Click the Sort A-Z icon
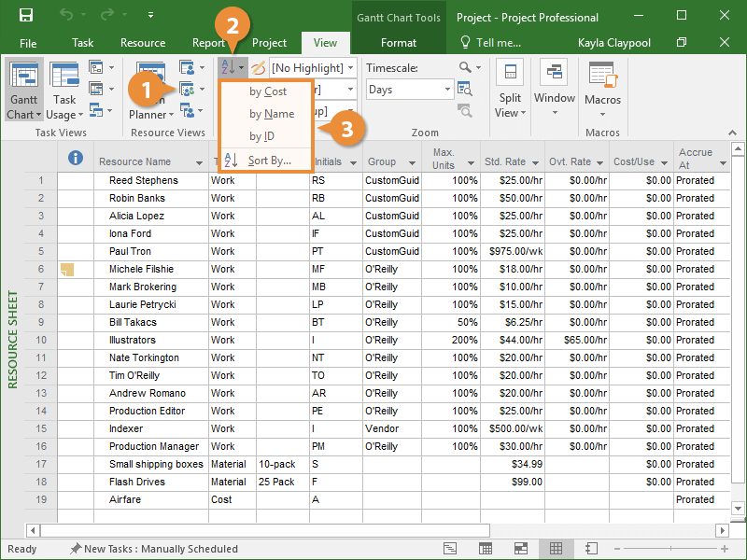 pyautogui.click(x=229, y=67)
